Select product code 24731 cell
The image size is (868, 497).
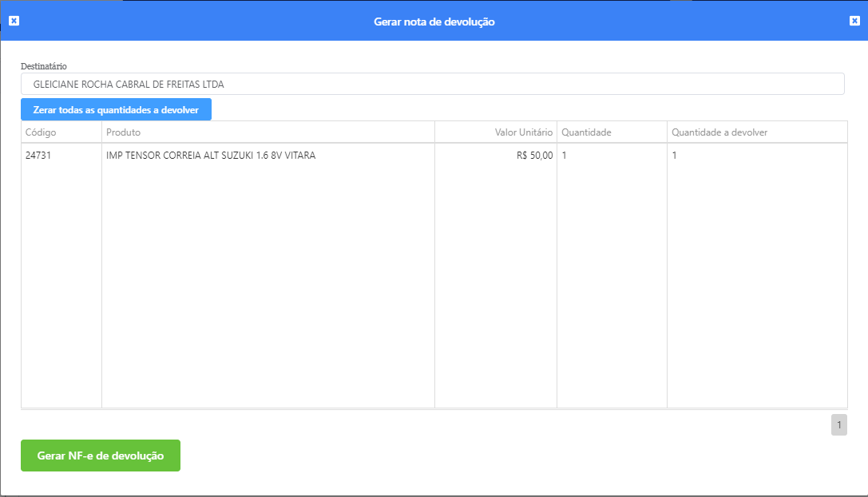click(39, 156)
